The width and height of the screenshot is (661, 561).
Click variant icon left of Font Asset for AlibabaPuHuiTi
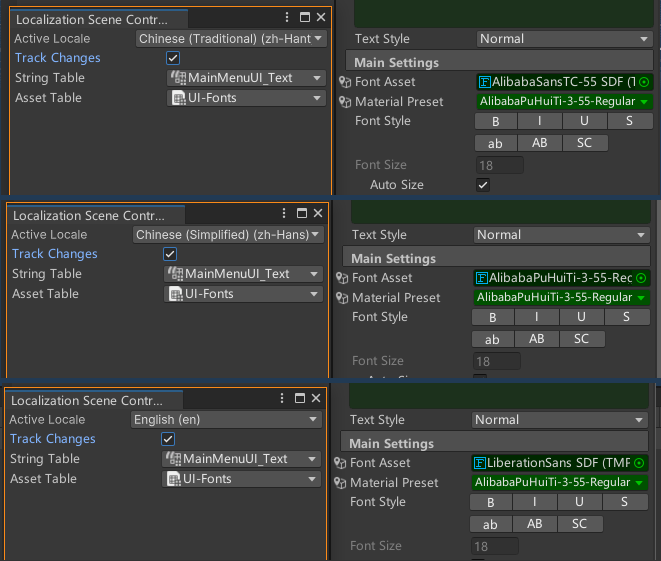pos(342,278)
